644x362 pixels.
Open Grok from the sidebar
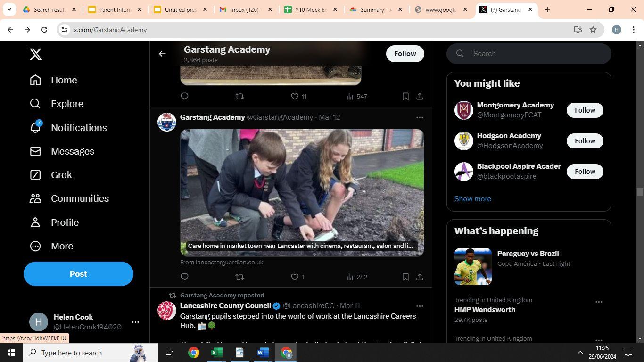coord(50,175)
